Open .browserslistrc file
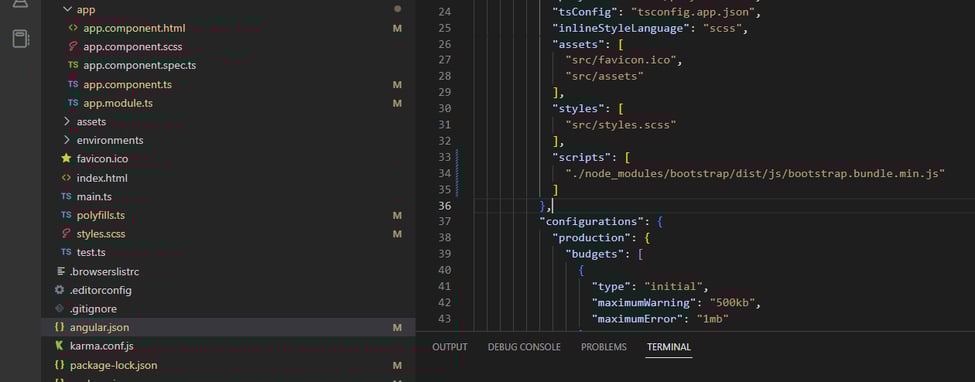Screen dimensions: 975x382 click(104, 271)
